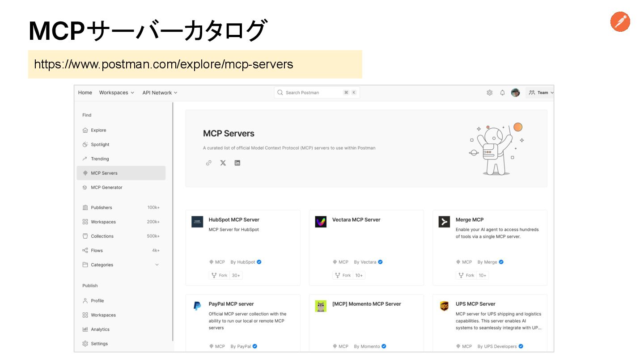Image resolution: width=644 pixels, height=362 pixels.
Task: Open Settings under Publish
Action: pyautogui.click(x=121, y=344)
